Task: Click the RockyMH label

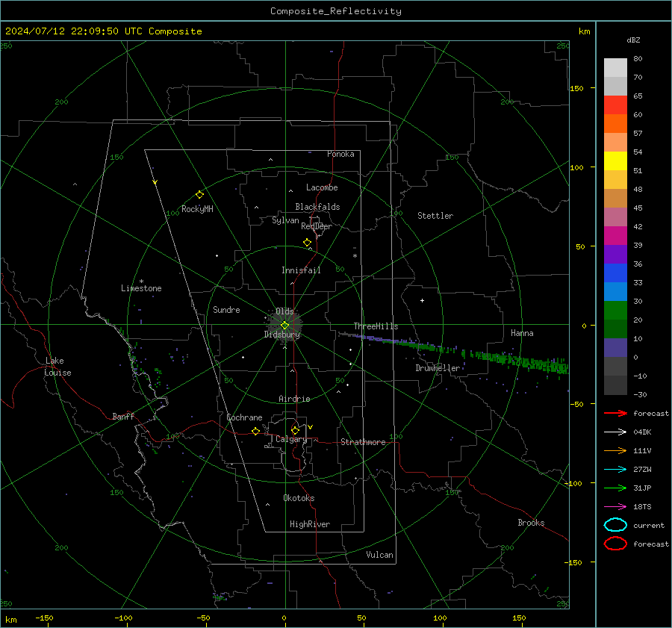Action: (197, 209)
